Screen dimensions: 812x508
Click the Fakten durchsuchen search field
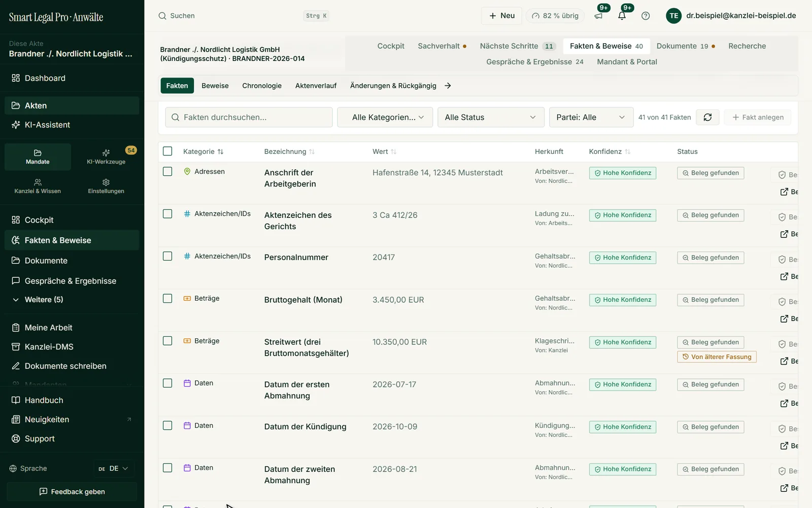pos(249,117)
